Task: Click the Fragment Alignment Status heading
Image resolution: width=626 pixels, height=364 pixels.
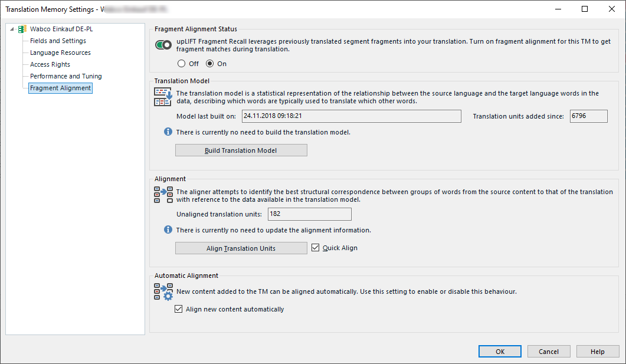Action: (x=196, y=29)
